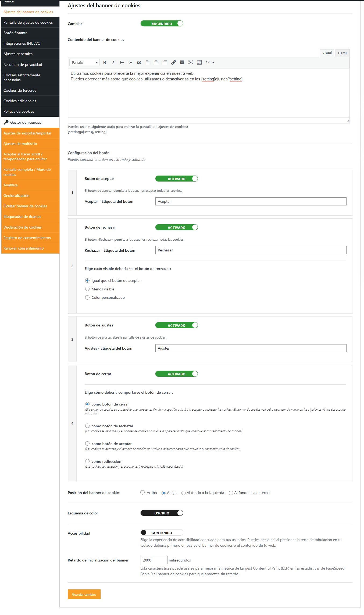Toggle italic formatting in editor
This screenshot has width=364, height=615.
click(113, 62)
